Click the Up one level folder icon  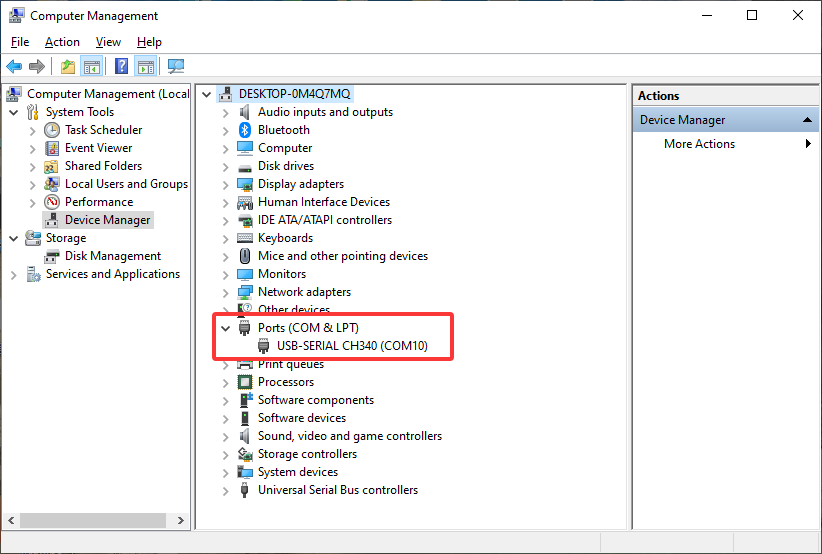coord(68,67)
